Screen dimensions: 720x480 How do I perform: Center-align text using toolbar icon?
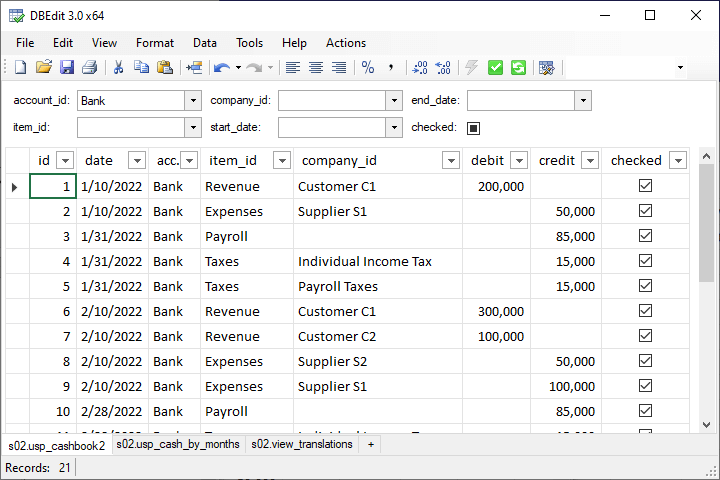(316, 68)
